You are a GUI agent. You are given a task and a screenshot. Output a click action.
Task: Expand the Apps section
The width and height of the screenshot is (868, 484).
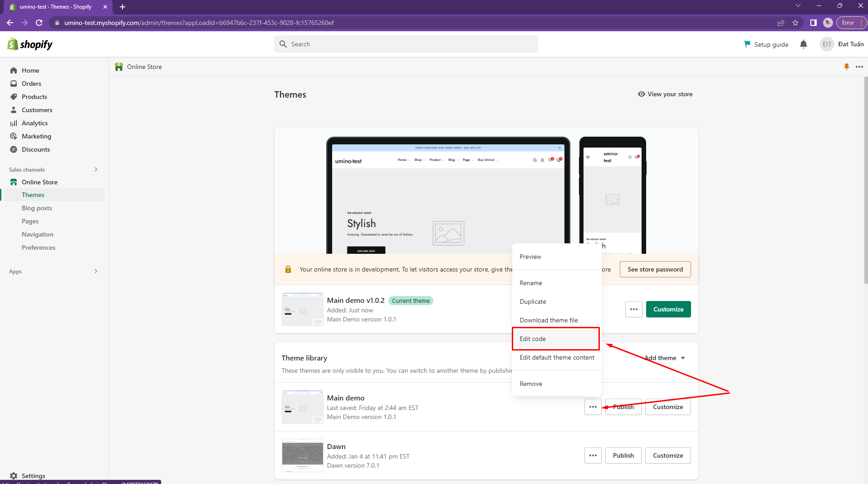click(x=96, y=271)
